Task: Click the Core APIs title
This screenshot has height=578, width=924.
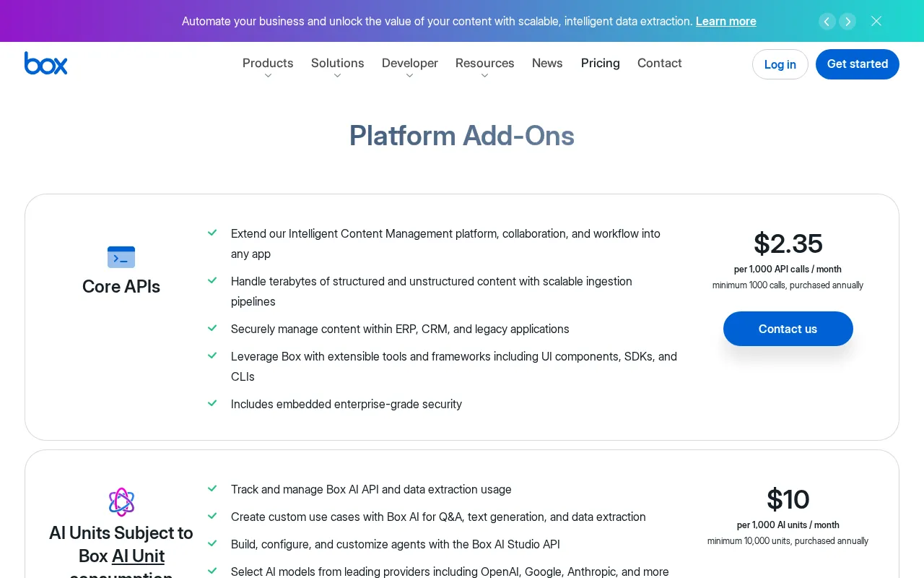Action: point(121,286)
